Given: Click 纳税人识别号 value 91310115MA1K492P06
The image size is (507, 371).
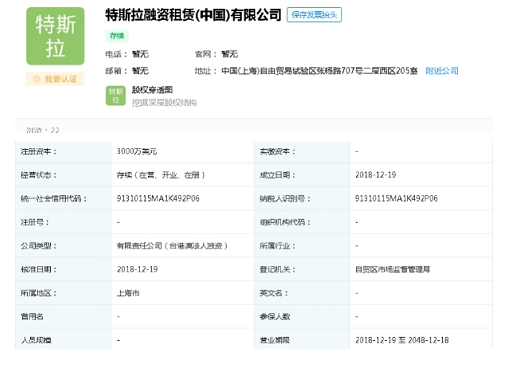Looking at the screenshot, I should pyautogui.click(x=396, y=199).
